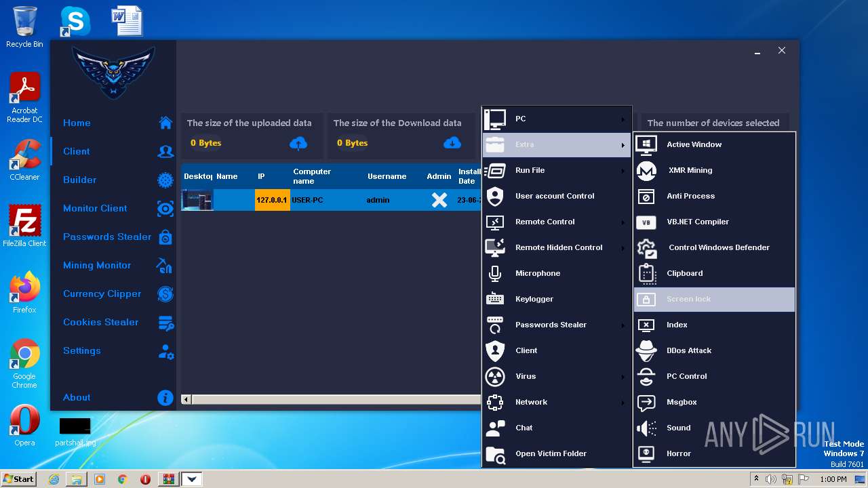Expand the Passwords Stealer submenu arrow
The height and width of the screenshot is (488, 868).
pos(623,325)
